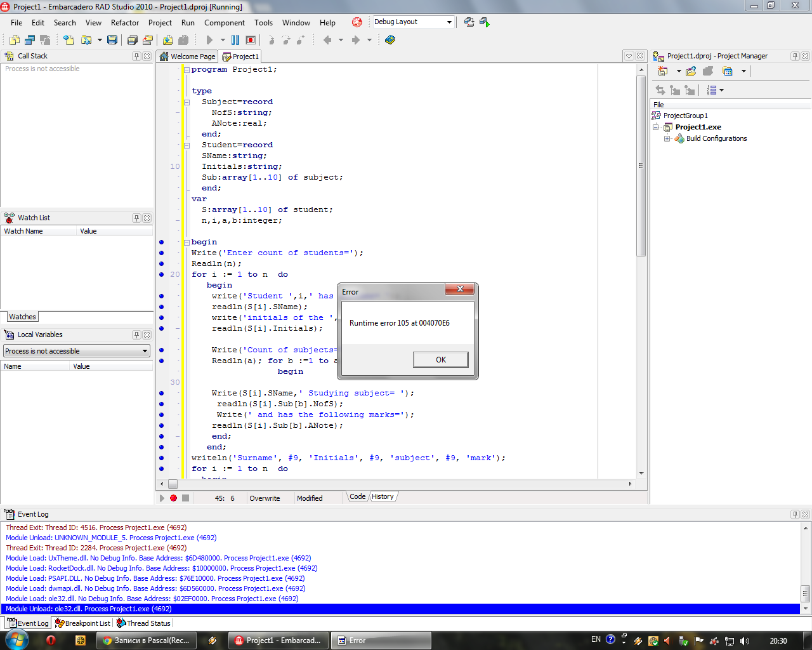Click the code editor vertical scrollbar thumb
The width and height of the screenshot is (812, 650).
(641, 165)
